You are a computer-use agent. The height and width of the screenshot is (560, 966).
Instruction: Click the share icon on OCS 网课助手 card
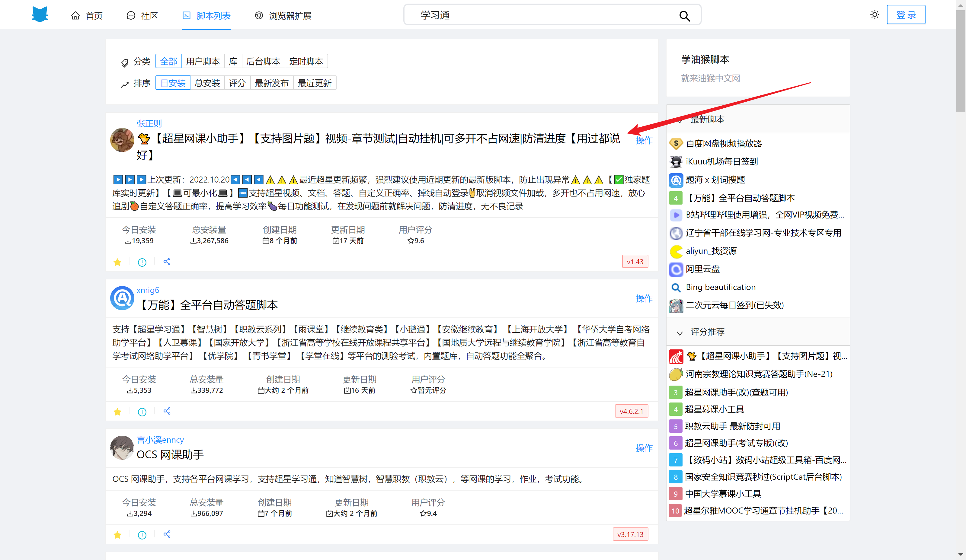tap(167, 534)
